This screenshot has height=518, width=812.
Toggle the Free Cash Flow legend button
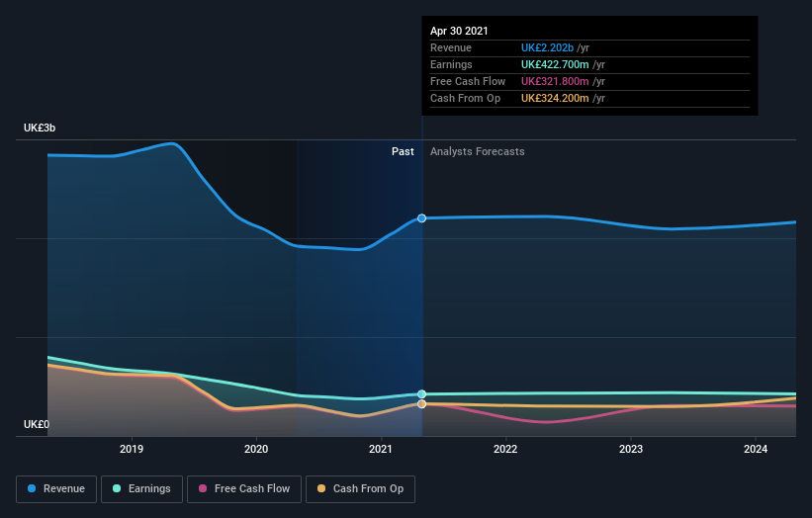click(x=244, y=489)
